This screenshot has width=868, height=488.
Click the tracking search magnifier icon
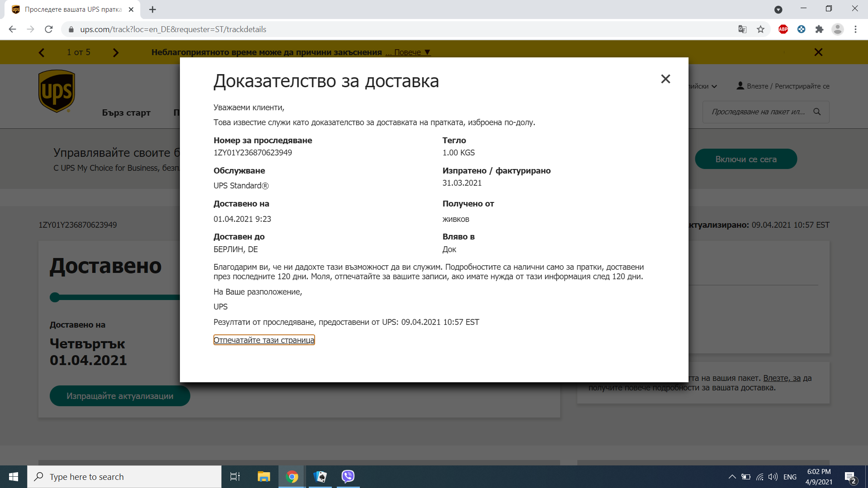[x=817, y=112]
